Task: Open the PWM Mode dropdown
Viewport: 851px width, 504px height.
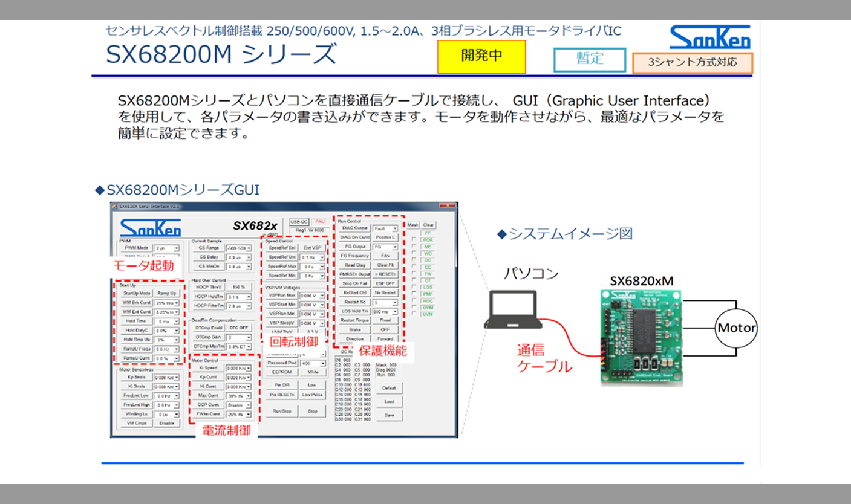Action: (167, 248)
